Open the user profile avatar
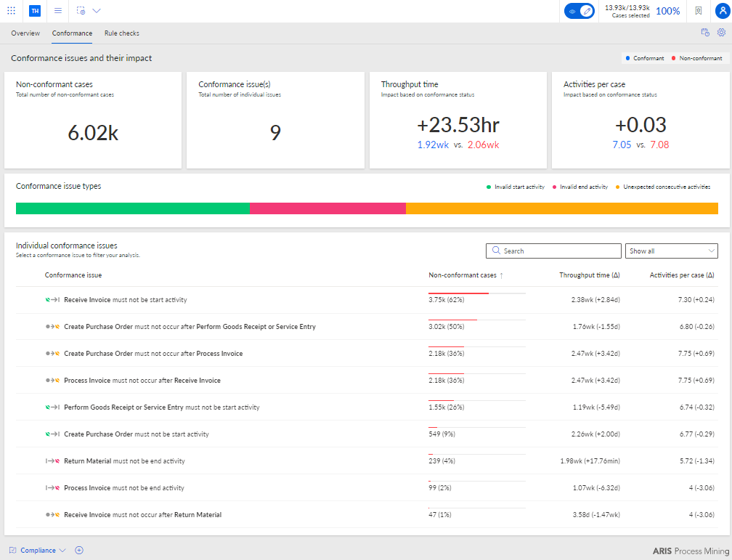The image size is (732, 560). point(722,11)
